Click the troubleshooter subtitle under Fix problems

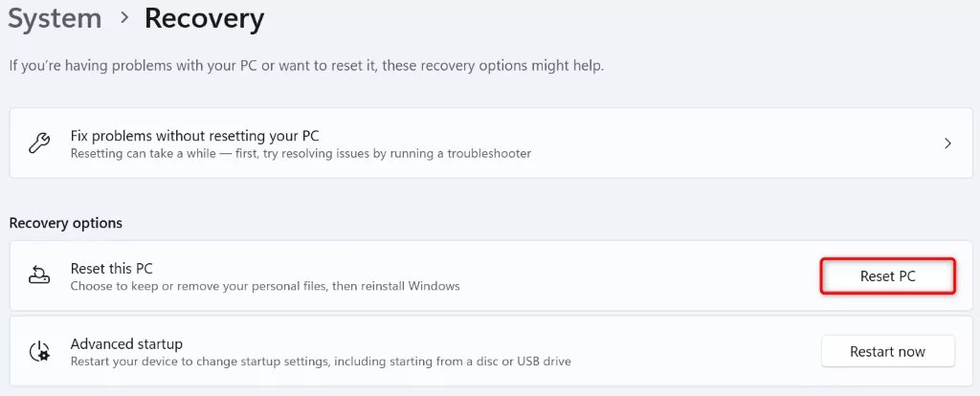coord(301,153)
